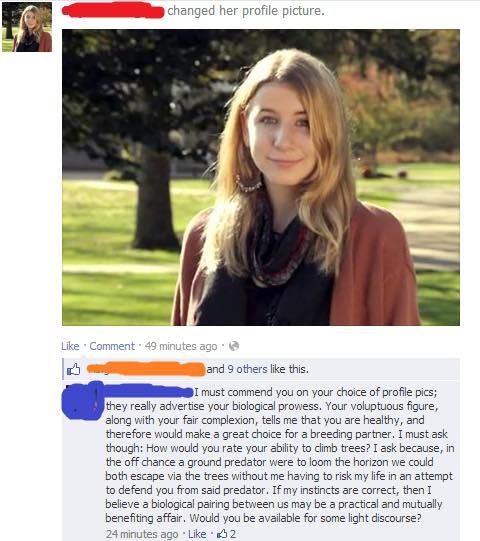View the '9 others' who liked this

click(247, 369)
